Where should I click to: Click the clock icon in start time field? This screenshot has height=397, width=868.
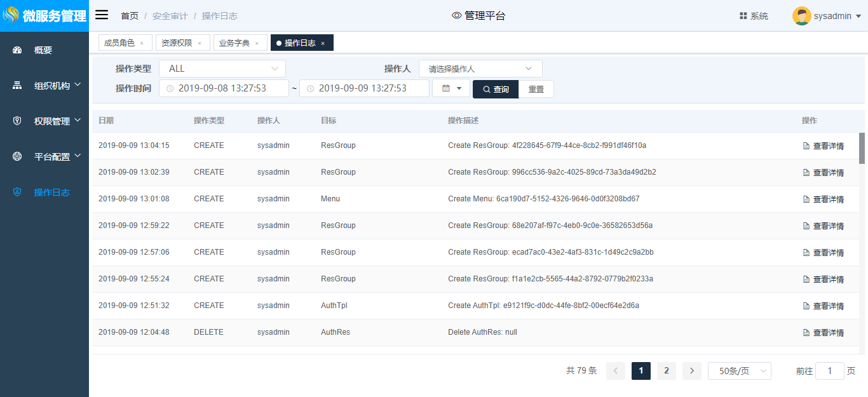(170, 89)
